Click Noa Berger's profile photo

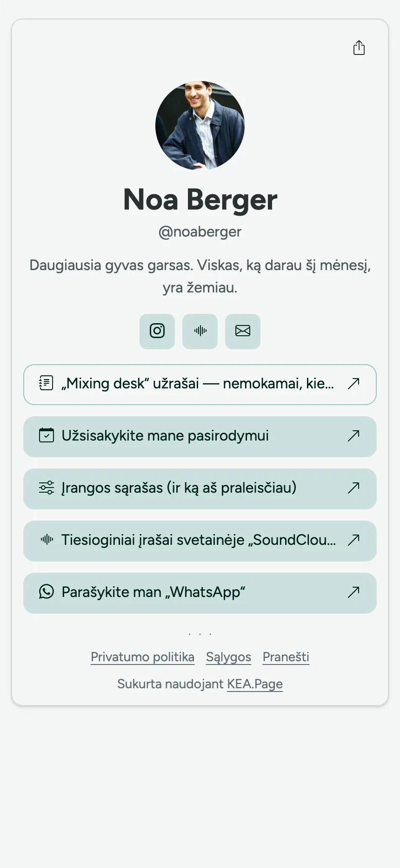click(x=200, y=126)
